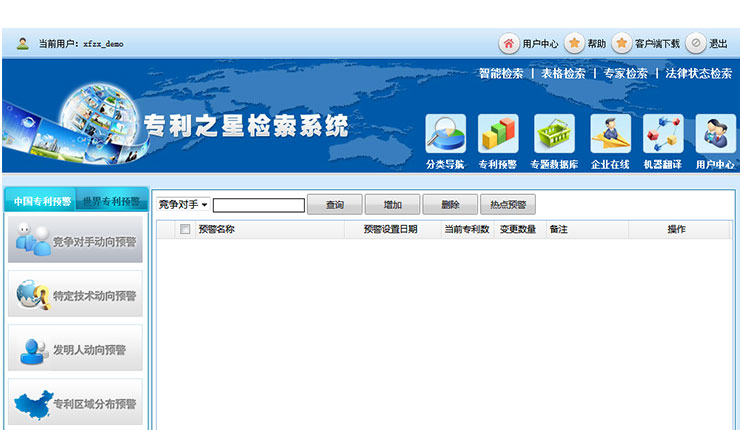The image size is (740, 430).
Task: Click the 客户端下载 star icon
Action: [621, 43]
